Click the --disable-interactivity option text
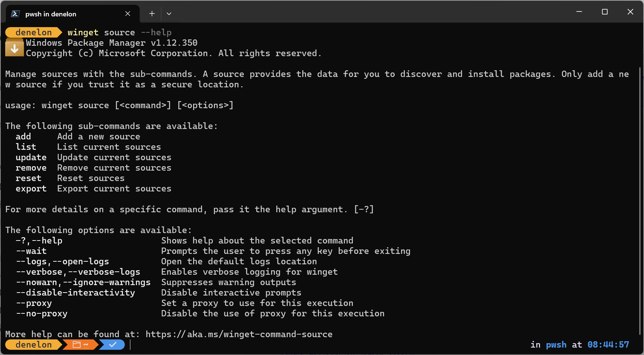The width and height of the screenshot is (644, 355). tap(75, 293)
